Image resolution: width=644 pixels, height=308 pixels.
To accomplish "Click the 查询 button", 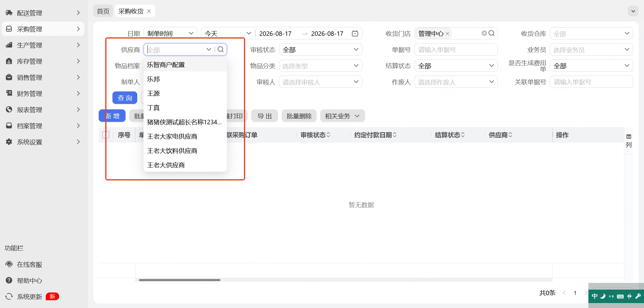I will (x=125, y=98).
